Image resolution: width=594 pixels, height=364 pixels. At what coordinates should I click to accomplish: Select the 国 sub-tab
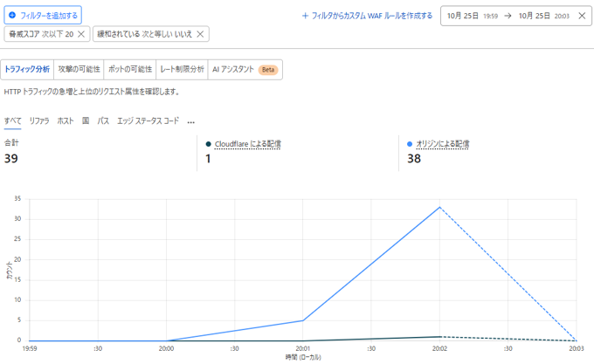click(x=86, y=121)
